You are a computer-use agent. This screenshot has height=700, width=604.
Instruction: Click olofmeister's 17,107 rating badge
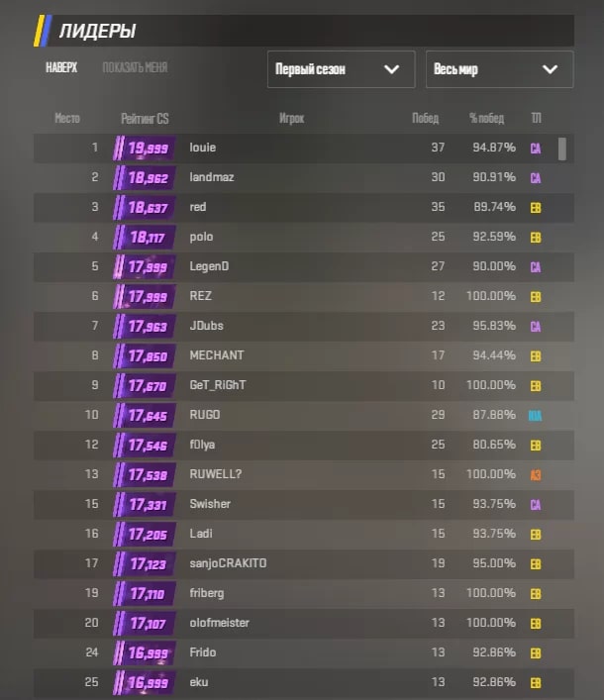[x=145, y=624]
